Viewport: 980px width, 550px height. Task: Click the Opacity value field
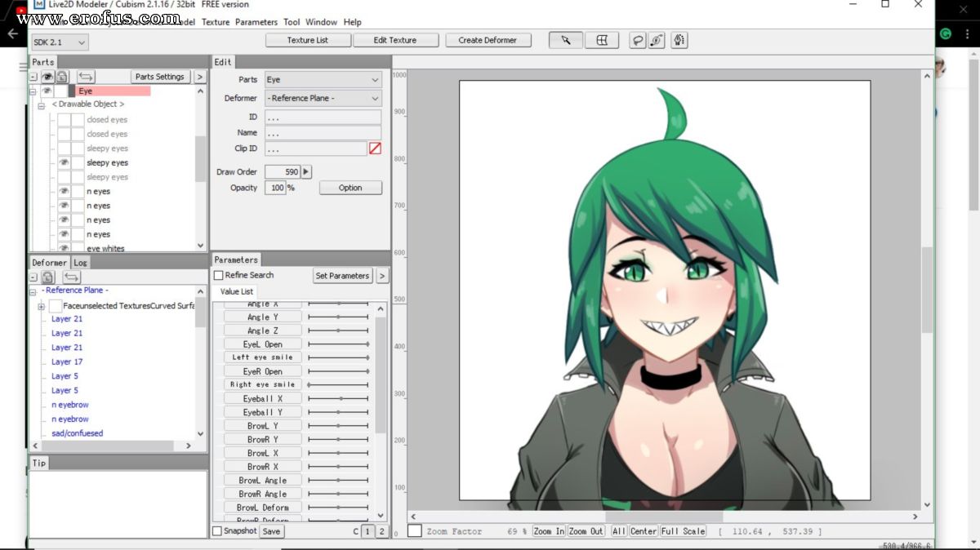pyautogui.click(x=275, y=188)
